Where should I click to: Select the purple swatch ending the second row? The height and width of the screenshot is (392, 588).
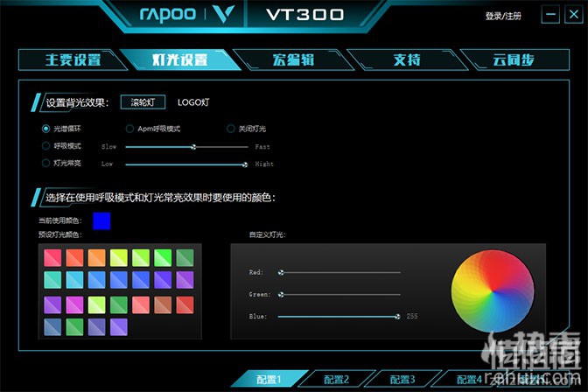(x=185, y=280)
